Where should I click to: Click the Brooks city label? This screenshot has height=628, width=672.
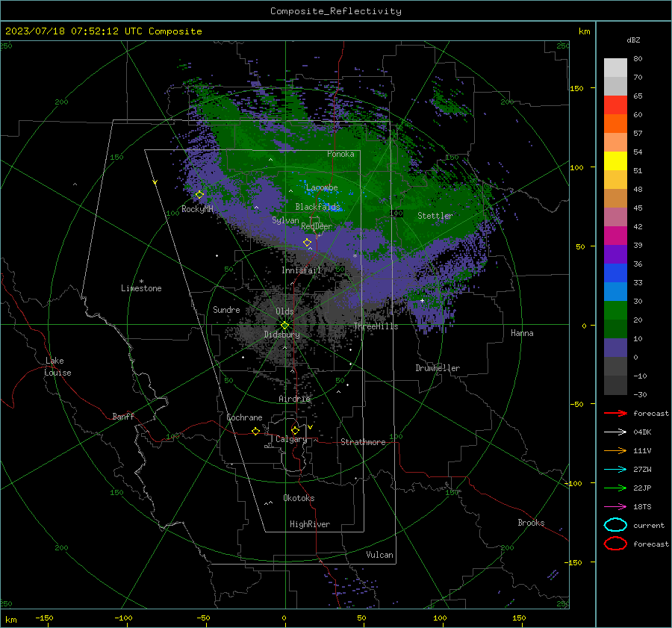point(531,523)
